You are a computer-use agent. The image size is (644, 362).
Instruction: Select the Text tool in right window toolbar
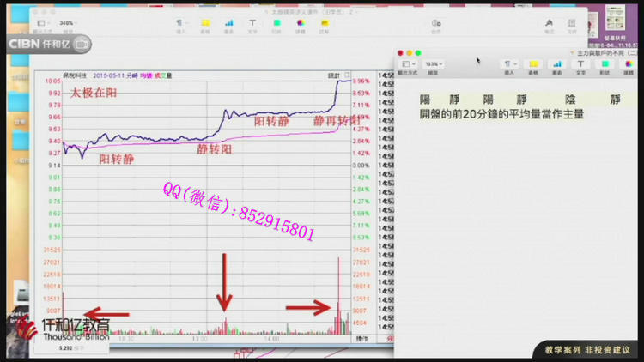point(580,64)
